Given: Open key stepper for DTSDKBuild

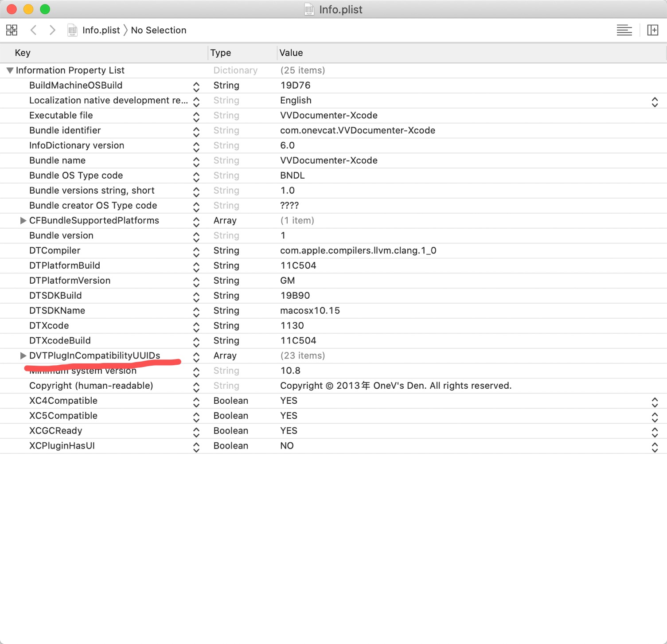Looking at the screenshot, I should [x=196, y=297].
